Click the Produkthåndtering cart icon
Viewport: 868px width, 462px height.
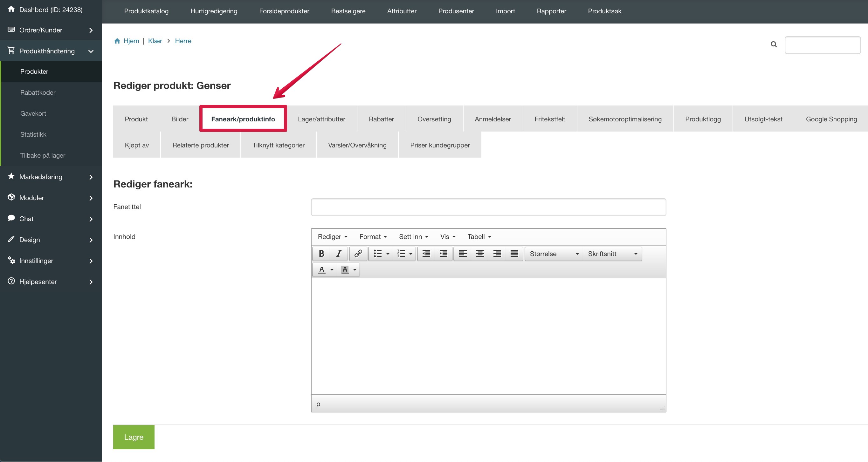[11, 51]
